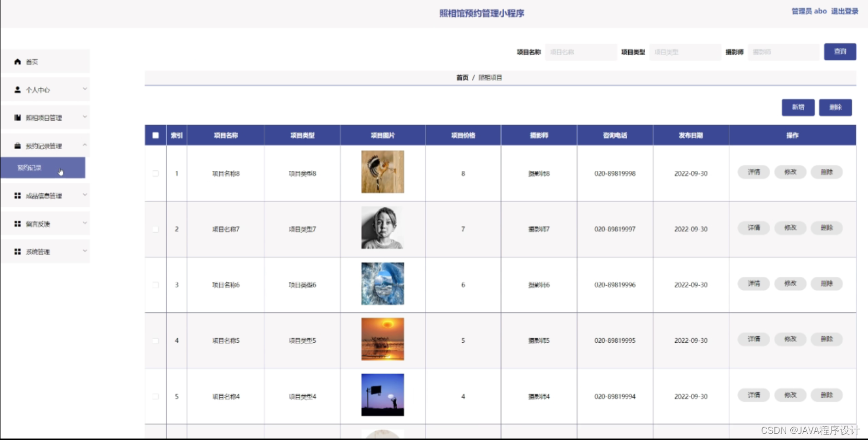The image size is (868, 440).
Task: Click 删除 for 项目名称8
Action: [827, 172]
